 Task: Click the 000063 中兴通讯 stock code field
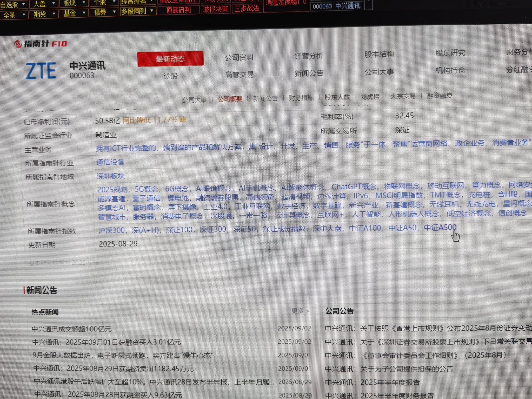pos(337,6)
